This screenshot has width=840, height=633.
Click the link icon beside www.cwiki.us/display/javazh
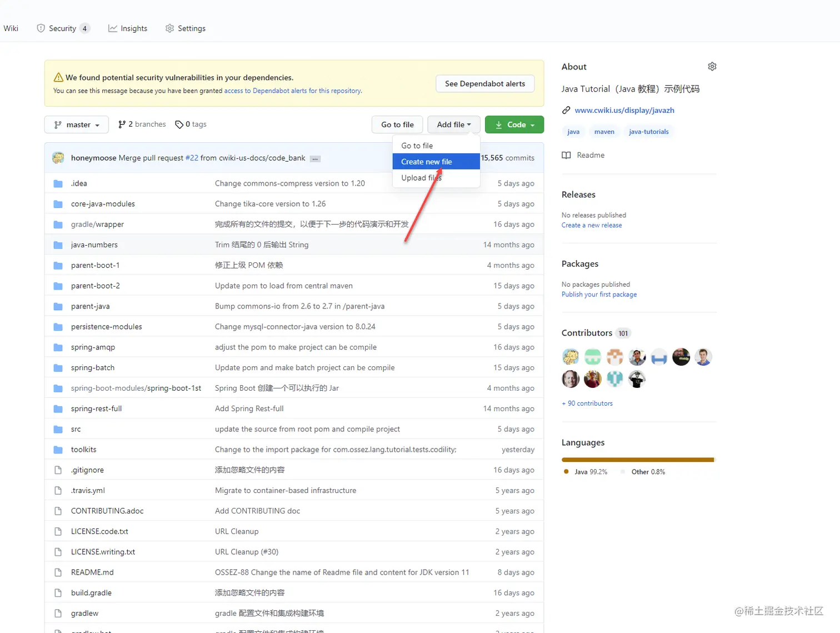(x=566, y=110)
